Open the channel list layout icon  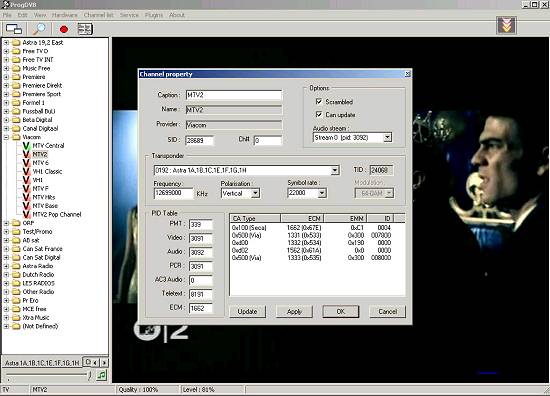85,29
